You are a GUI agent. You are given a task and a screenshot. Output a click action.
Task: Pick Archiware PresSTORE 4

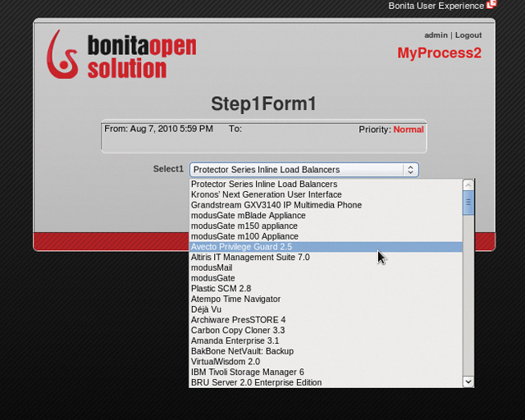pos(326,320)
